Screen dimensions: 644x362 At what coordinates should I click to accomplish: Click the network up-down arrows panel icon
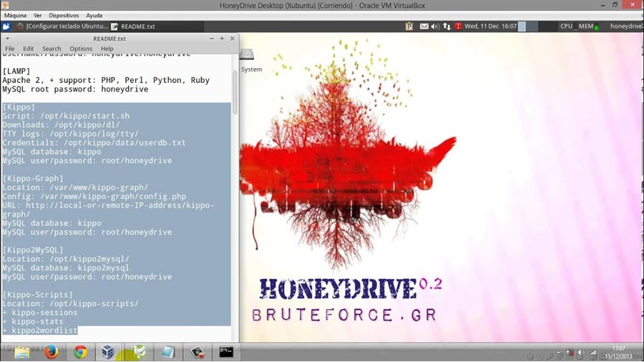point(447,26)
